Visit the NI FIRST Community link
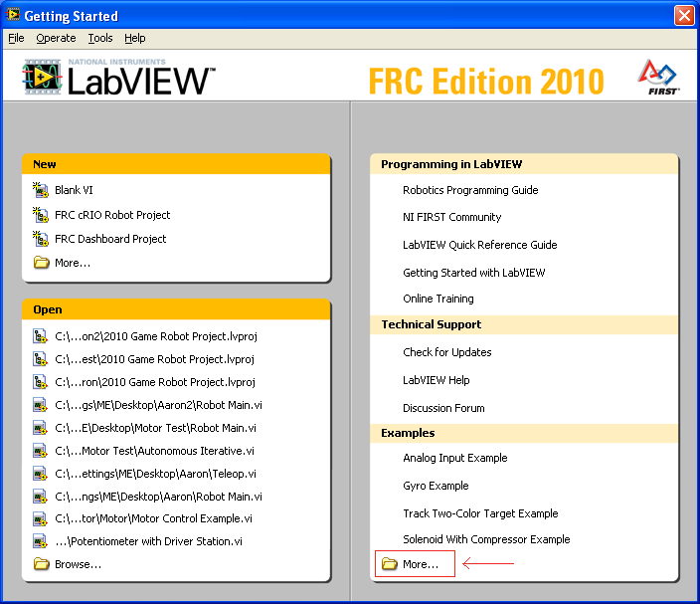 click(451, 217)
